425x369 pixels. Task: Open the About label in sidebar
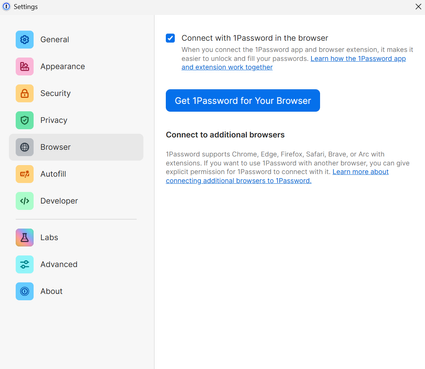click(51, 291)
